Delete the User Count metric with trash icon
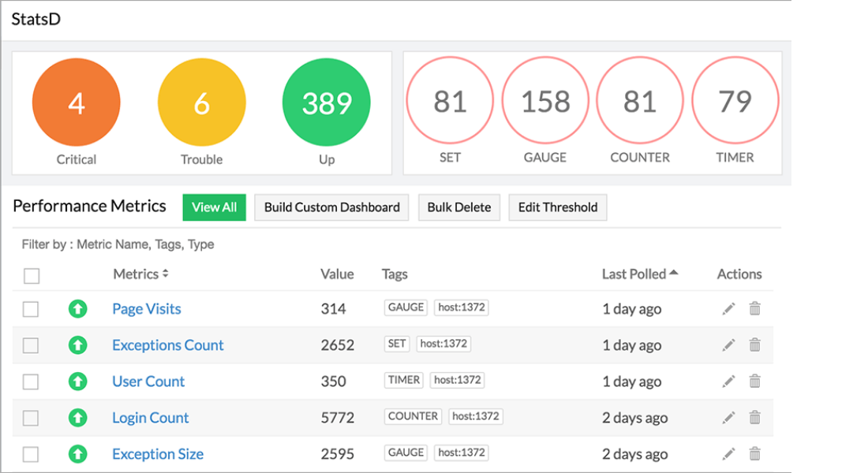The height and width of the screenshot is (473, 868). point(754,381)
